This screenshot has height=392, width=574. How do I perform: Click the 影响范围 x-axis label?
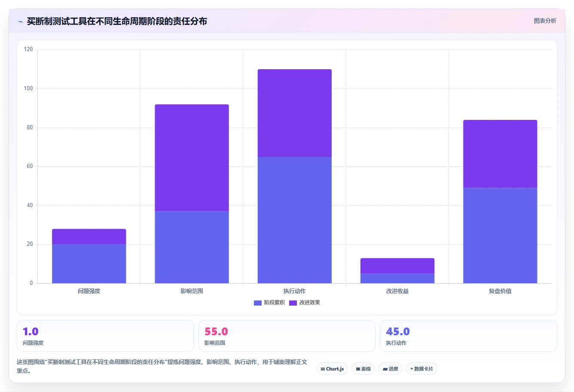coord(192,291)
